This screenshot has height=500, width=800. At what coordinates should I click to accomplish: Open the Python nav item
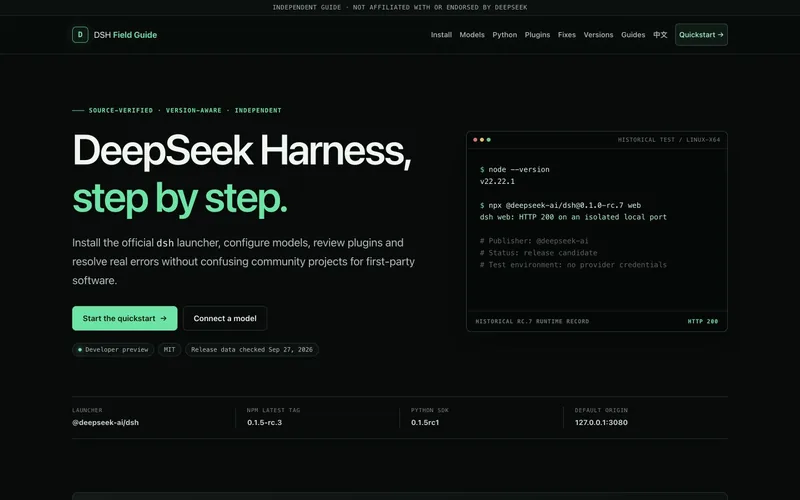point(505,35)
